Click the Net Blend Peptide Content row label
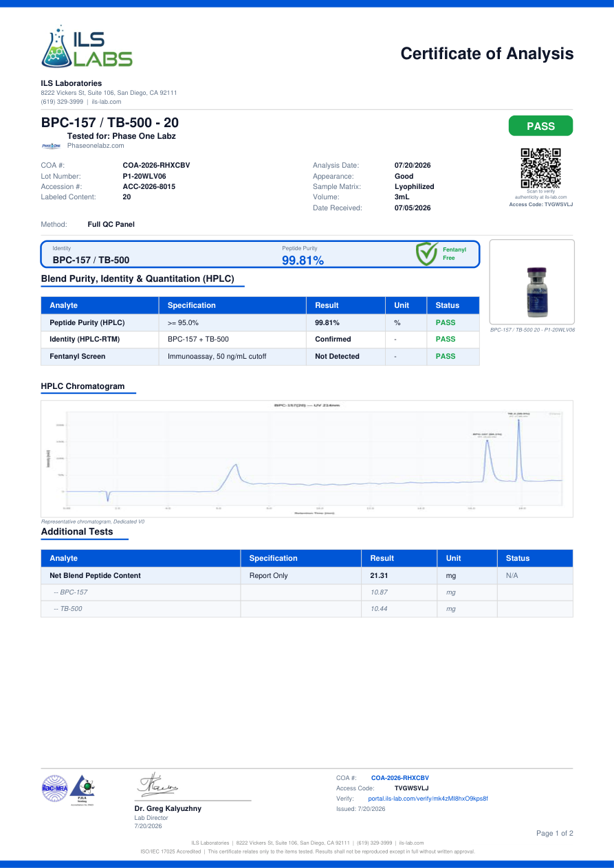 tap(95, 576)
